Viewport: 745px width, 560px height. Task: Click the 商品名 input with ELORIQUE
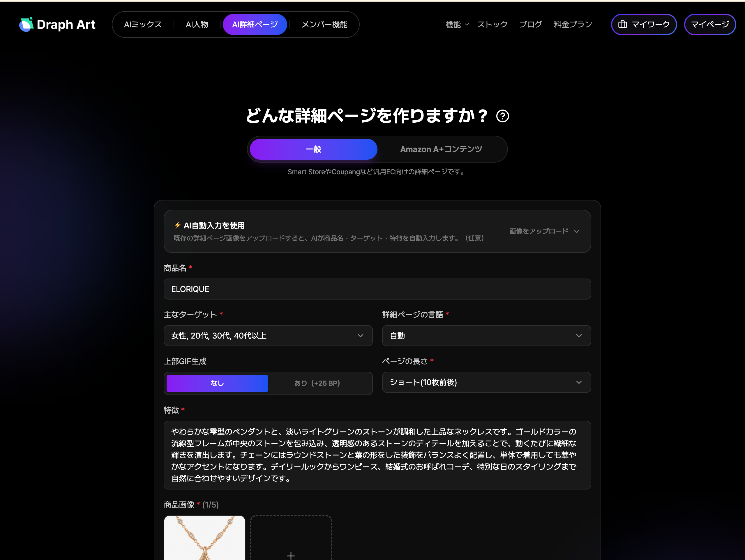[377, 289]
